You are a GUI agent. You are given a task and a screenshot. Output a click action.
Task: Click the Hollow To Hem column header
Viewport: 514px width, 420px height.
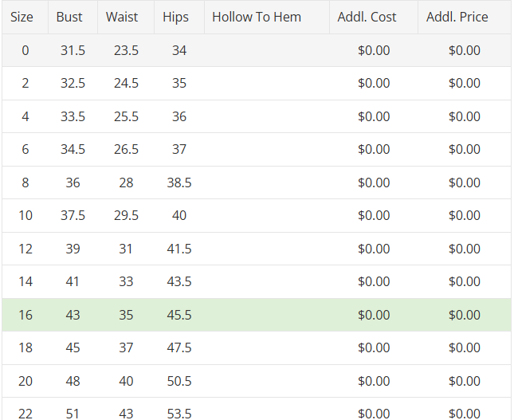[x=257, y=17]
